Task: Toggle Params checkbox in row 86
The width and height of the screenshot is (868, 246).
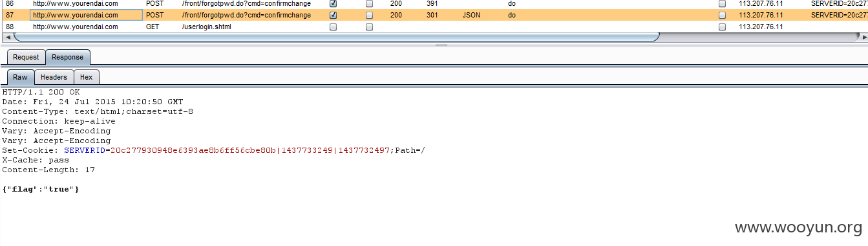Action: click(x=333, y=3)
